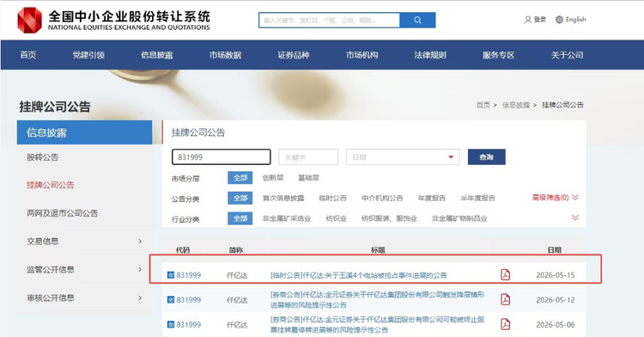Open 信息披露 navigation item
The height and width of the screenshot is (337, 644).
click(157, 55)
